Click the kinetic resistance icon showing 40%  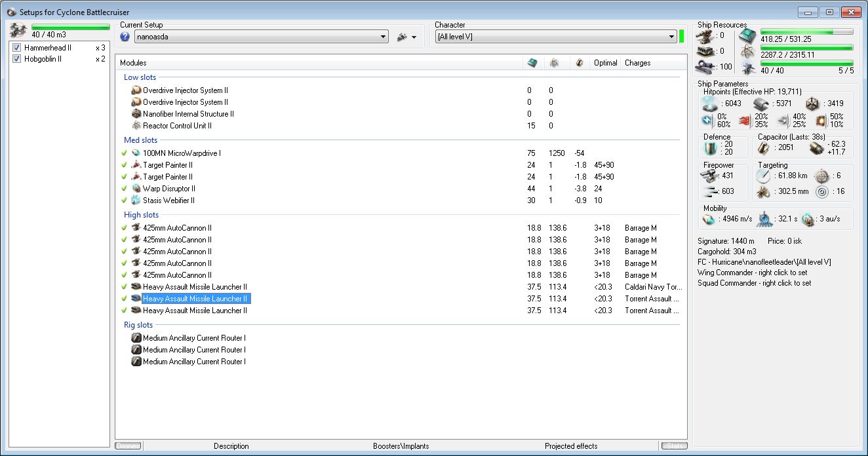pos(782,121)
